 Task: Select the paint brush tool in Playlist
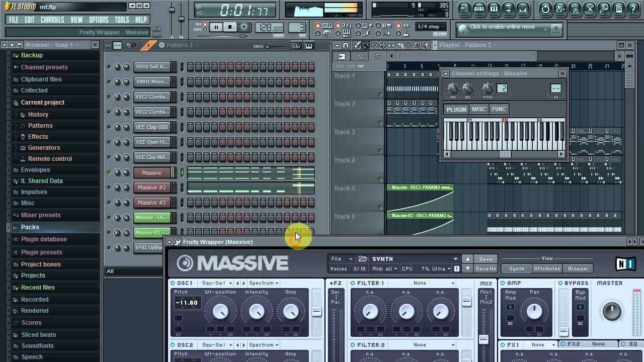[x=366, y=45]
